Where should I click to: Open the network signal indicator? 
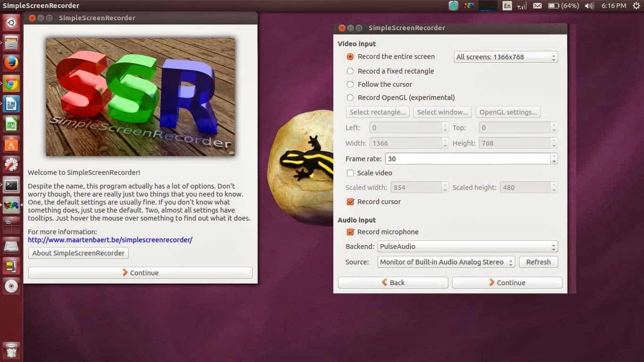tap(522, 6)
